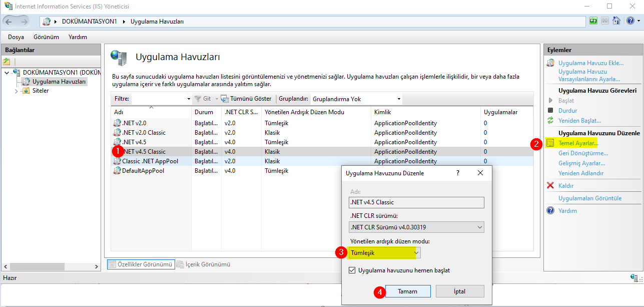Click the Classic .NET AppPool icon
This screenshot has width=644, height=307.
coord(118,161)
